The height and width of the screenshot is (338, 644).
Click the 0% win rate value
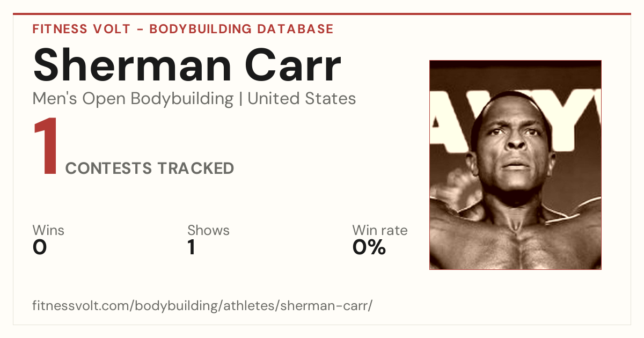pyautogui.click(x=369, y=248)
